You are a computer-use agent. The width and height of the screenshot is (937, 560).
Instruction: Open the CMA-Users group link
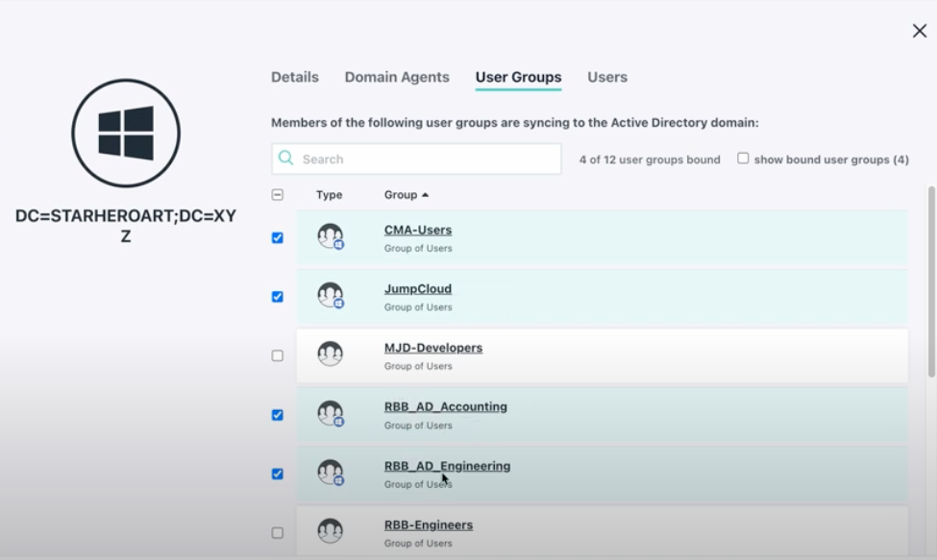click(418, 230)
